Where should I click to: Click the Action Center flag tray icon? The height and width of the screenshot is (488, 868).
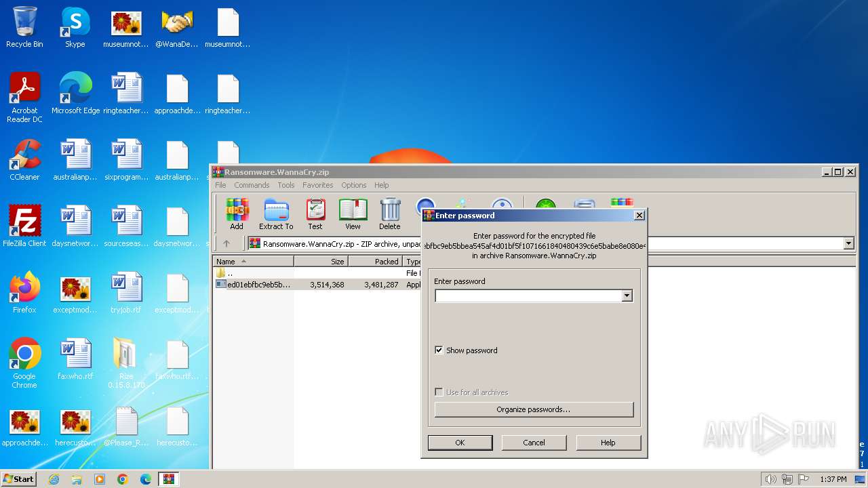[x=804, y=479]
